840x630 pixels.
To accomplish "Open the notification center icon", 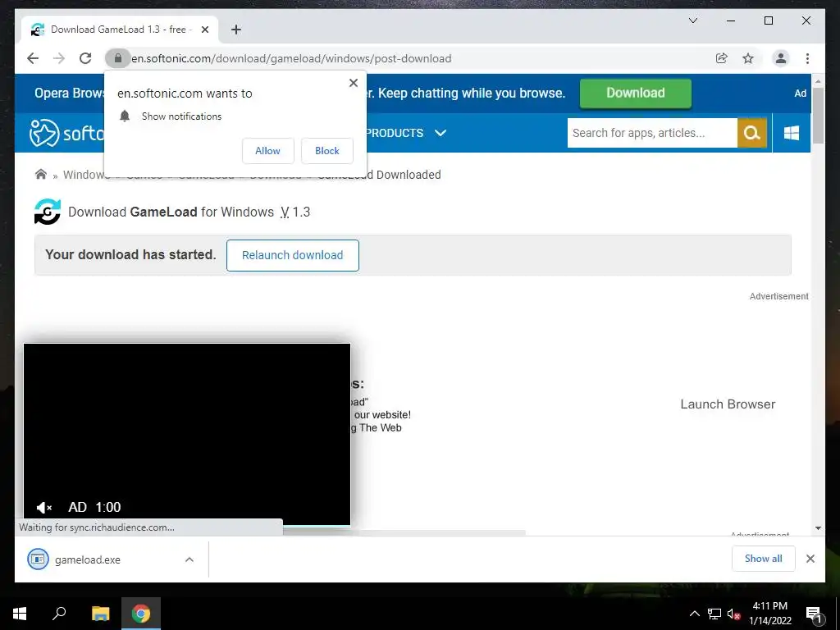I will coord(814,614).
